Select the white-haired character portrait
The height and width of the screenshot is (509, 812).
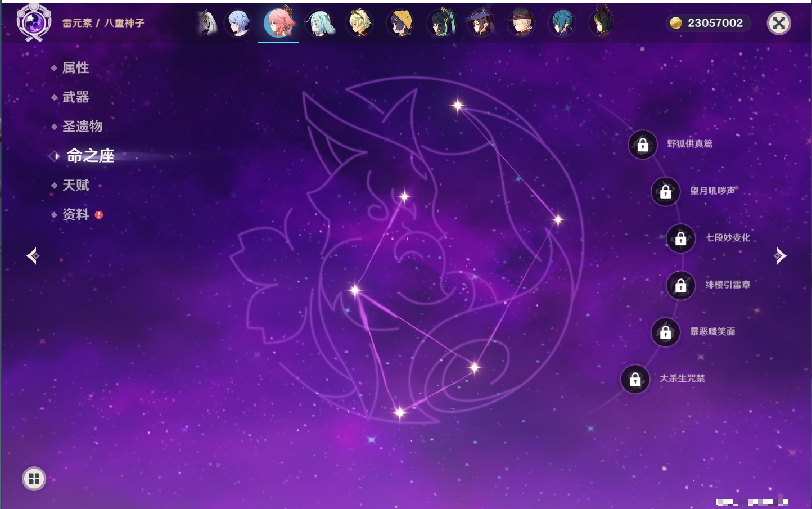click(206, 23)
